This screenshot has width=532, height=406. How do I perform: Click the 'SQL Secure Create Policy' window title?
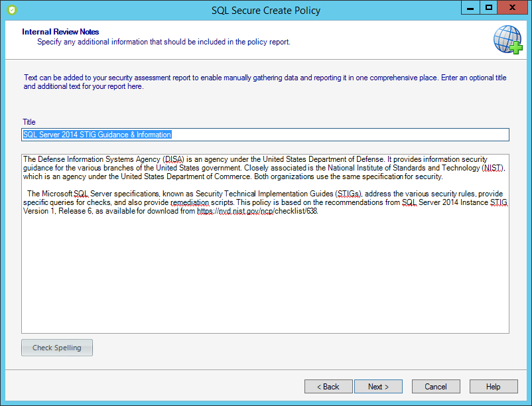click(266, 11)
